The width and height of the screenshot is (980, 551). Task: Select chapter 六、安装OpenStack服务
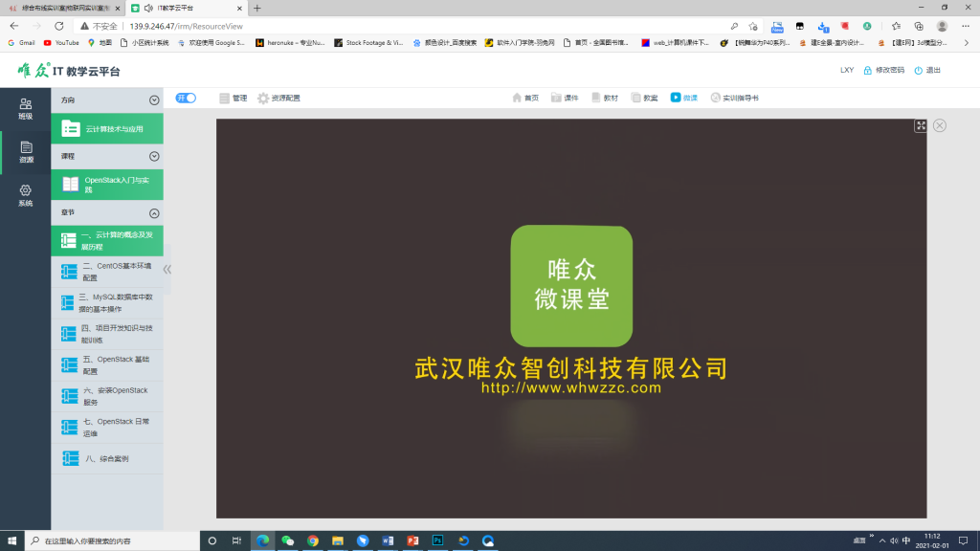107,396
